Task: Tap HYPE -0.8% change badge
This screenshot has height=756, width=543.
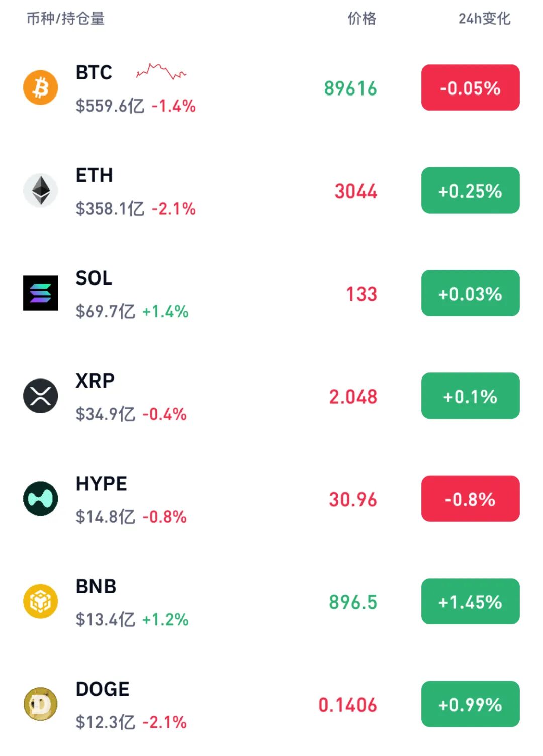Action: pyautogui.click(x=470, y=499)
